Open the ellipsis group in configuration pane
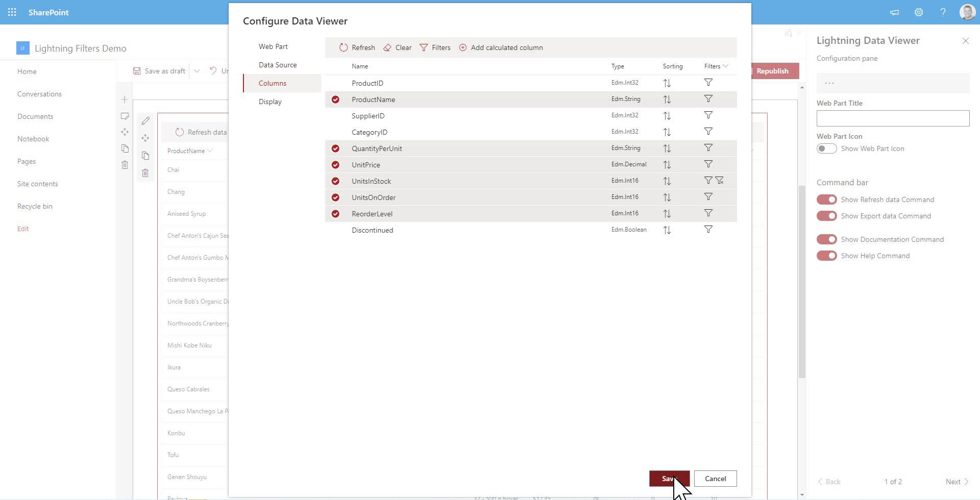The width and height of the screenshot is (980, 500). coord(893,83)
